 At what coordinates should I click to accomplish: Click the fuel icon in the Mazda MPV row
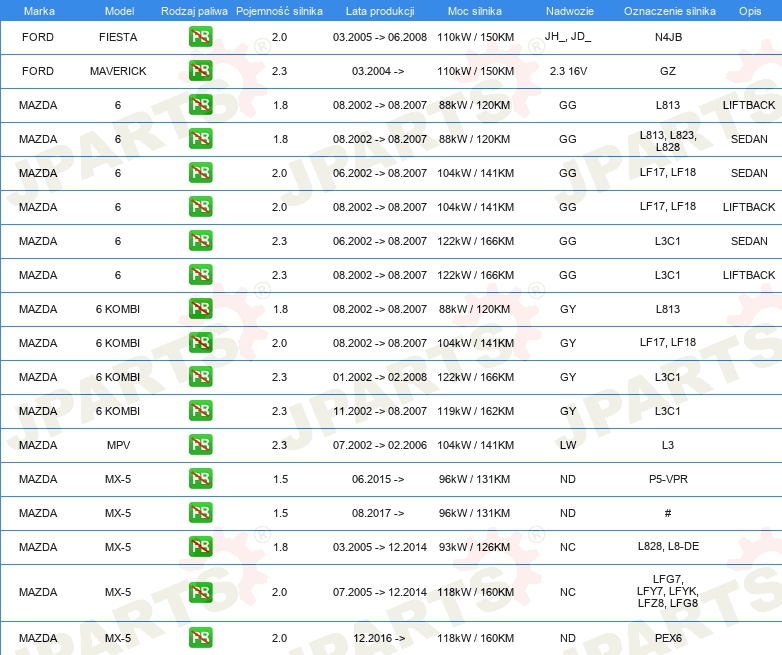pyautogui.click(x=200, y=445)
